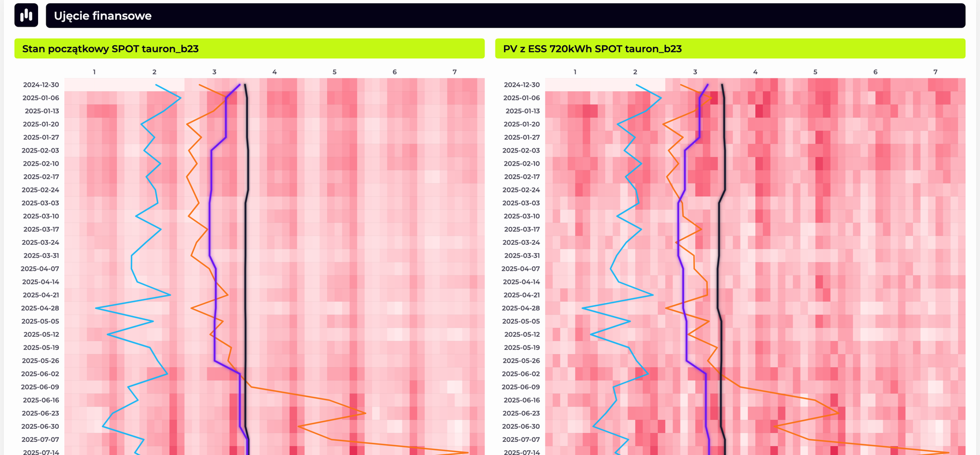Click date 2025-02-03 in Stan początkowy heatmap
The width and height of the screenshot is (980, 455).
click(x=40, y=150)
